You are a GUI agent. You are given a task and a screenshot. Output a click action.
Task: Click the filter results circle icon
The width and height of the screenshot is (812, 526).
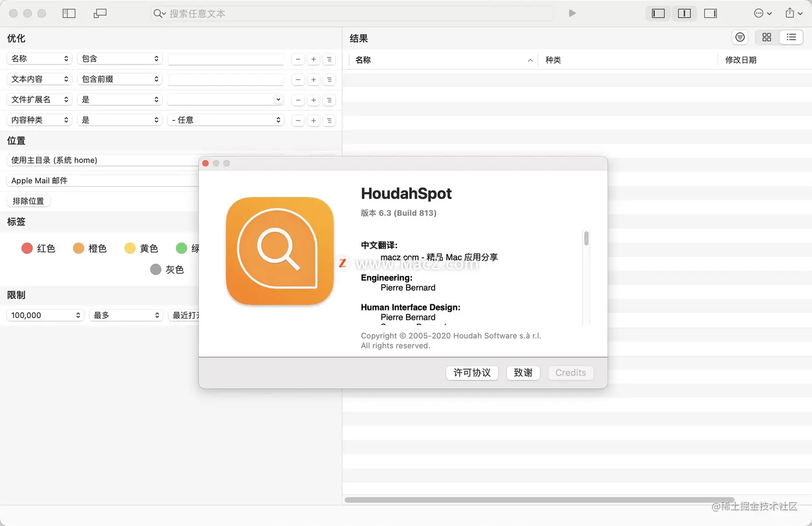(740, 37)
